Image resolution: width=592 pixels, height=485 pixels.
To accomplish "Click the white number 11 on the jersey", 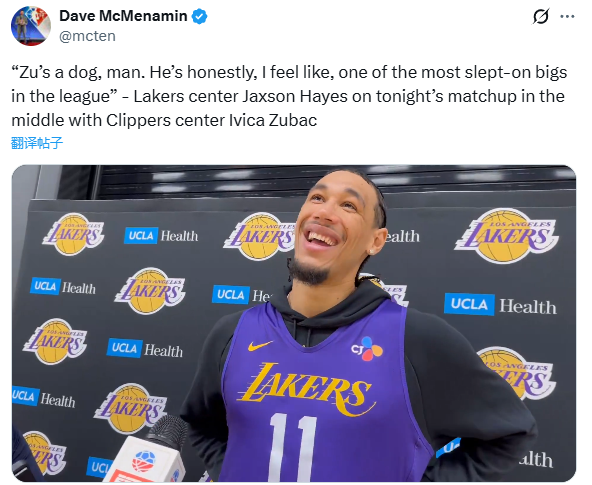I will [x=293, y=447].
